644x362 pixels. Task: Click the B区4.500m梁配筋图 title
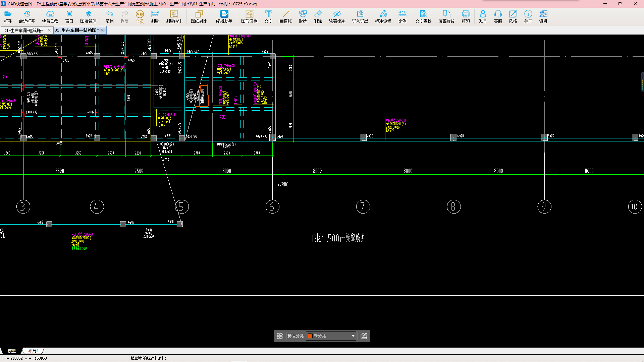click(338, 238)
